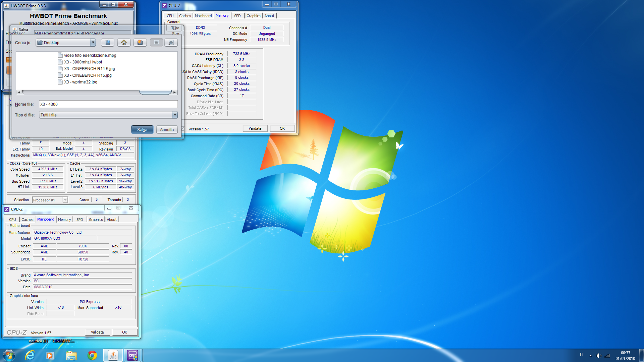Open CPU tab in the Memory CPU-Z window
Screen dimensions: 644x362
[x=170, y=16]
